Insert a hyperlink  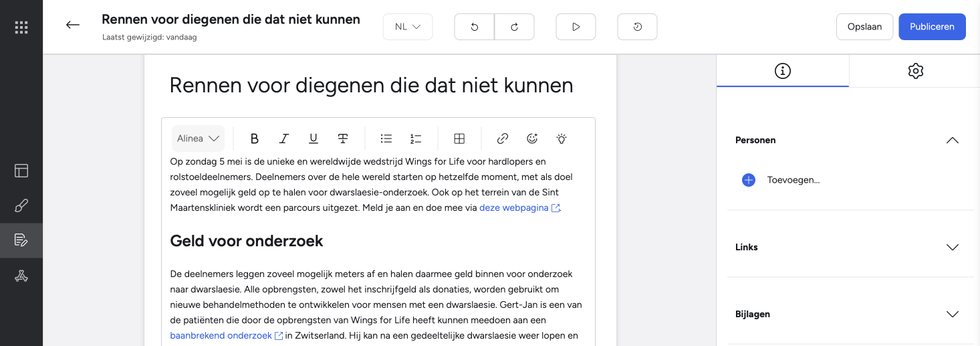coord(503,139)
